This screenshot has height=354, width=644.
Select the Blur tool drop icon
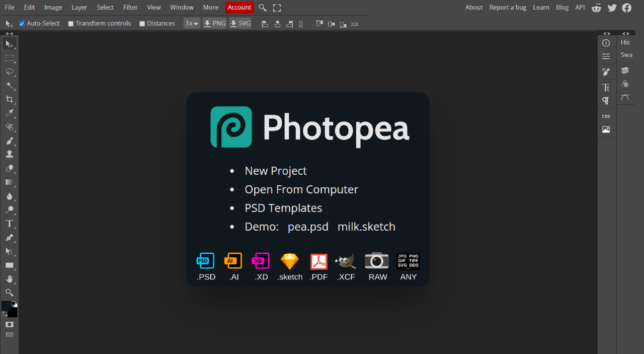pos(9,196)
